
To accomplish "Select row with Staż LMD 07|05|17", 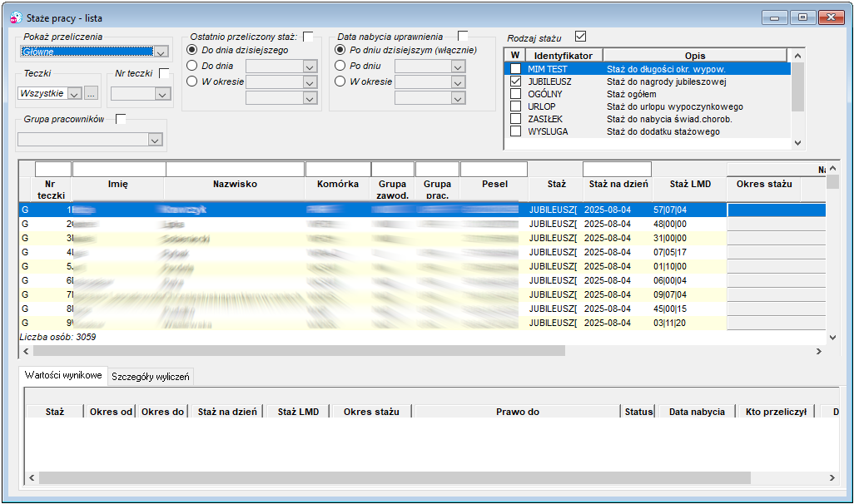I will tap(422, 252).
